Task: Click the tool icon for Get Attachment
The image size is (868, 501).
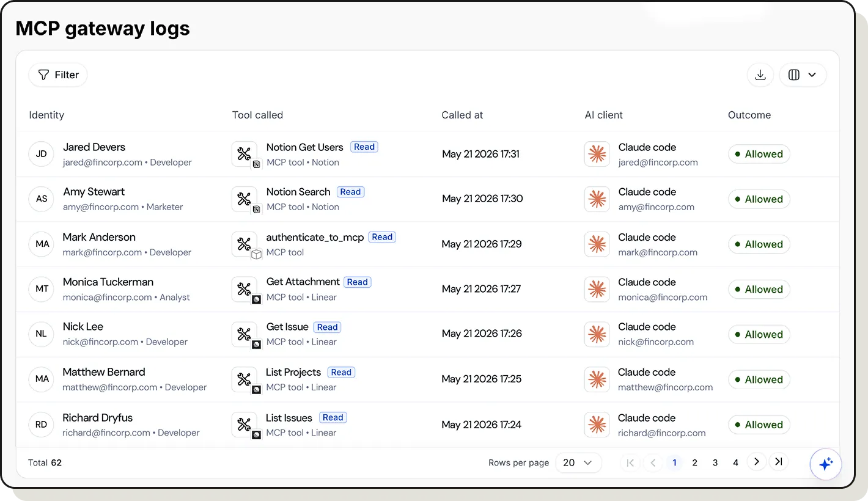Action: tap(245, 289)
